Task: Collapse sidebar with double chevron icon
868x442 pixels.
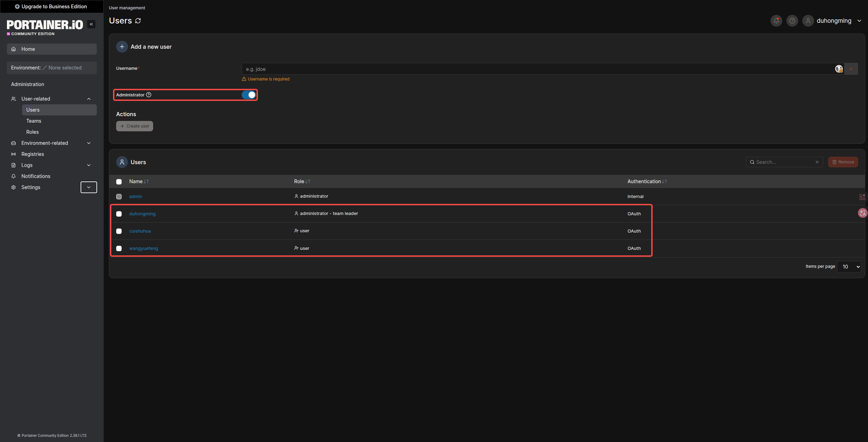Action: [91, 24]
